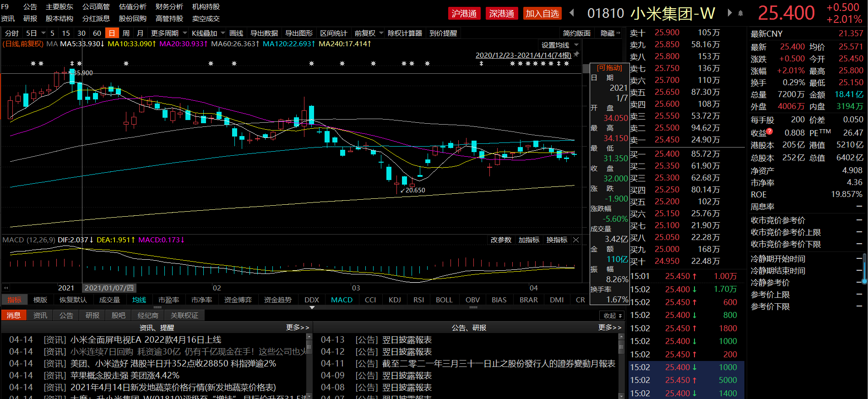Click 加指标 in MACD panel
Screen dimensions: 868x399
pyautogui.click(x=529, y=240)
